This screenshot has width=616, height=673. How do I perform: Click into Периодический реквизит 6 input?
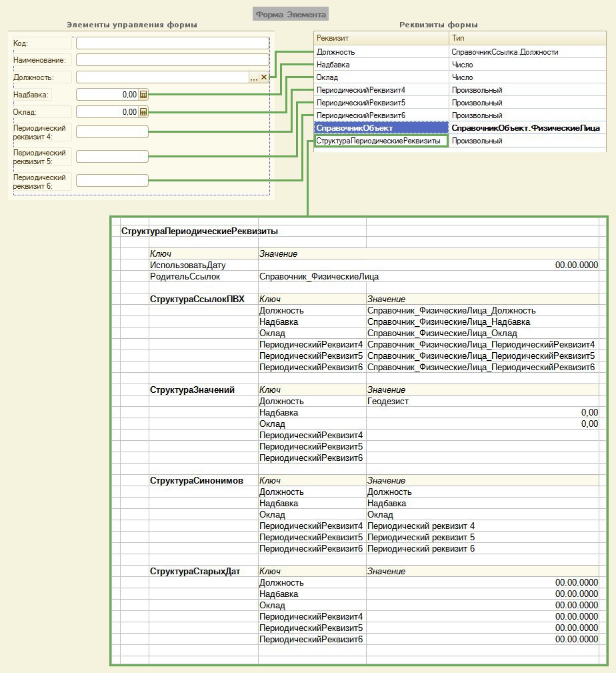[112, 180]
